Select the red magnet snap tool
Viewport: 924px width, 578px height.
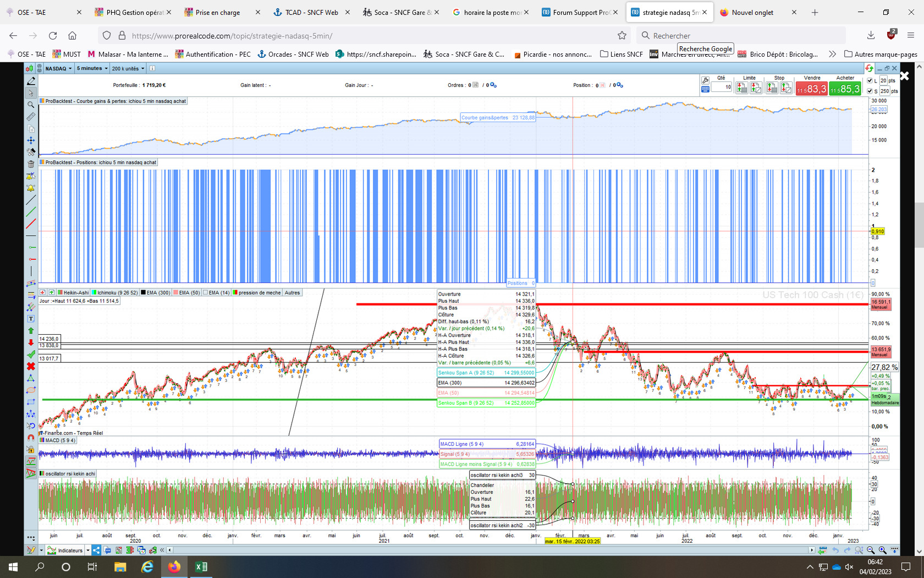[31, 438]
